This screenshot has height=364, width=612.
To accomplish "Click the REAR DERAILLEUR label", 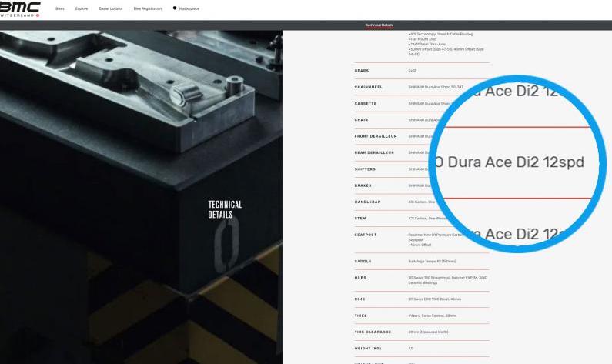I will [374, 152].
